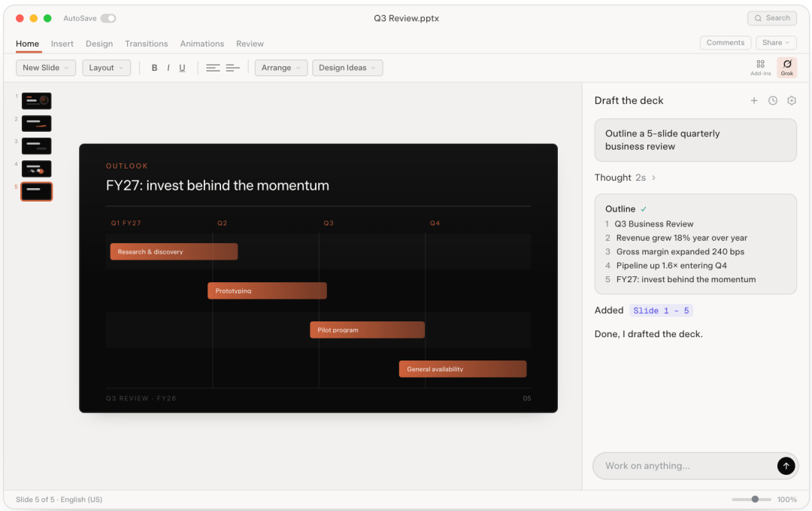This screenshot has height=511, width=812.
Task: Expand the Thought 2s details
Action: 625,178
